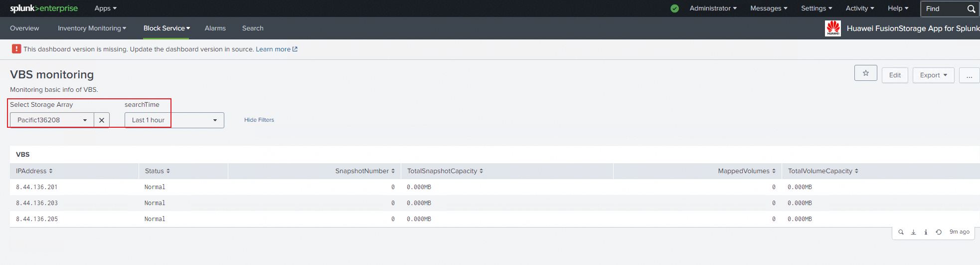Click the red warning icon in the banner
This screenshot has width=980, height=265.
[16, 48]
